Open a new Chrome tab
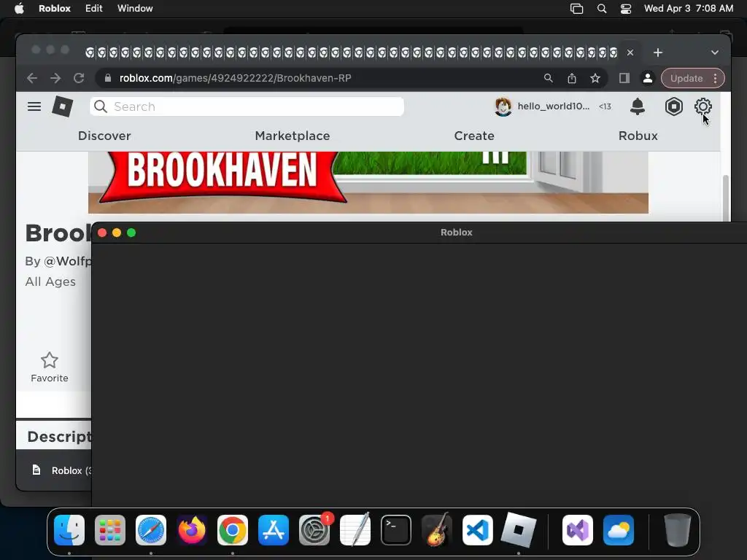 (x=658, y=52)
